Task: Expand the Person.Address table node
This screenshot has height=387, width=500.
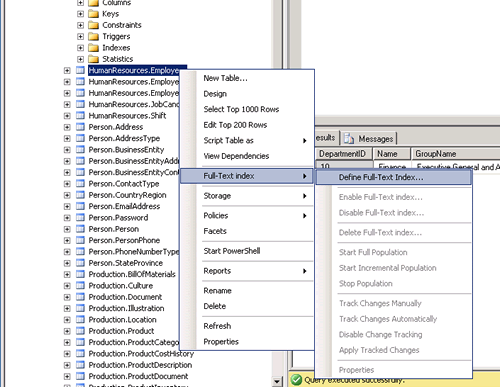Action: pyautogui.click(x=67, y=127)
